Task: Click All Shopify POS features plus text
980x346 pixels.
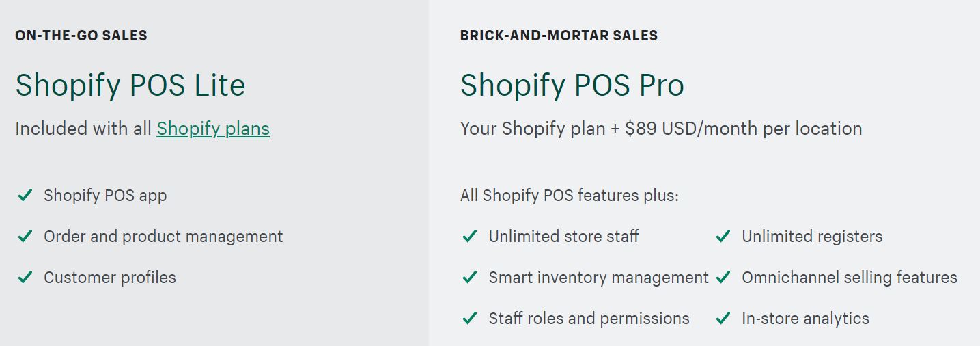Action: tap(570, 196)
